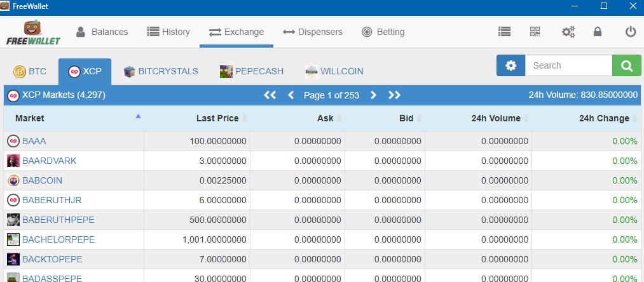Viewport: 644px width, 282px height.
Task: Open the BAAA market link
Action: point(34,141)
